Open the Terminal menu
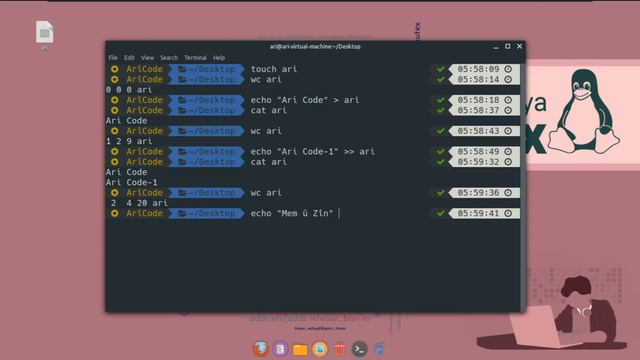 click(x=196, y=58)
